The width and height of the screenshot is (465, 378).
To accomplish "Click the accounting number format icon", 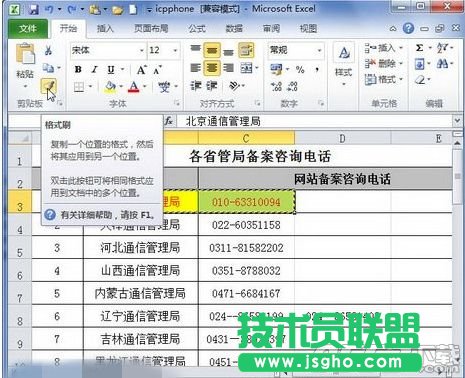I will tap(276, 69).
